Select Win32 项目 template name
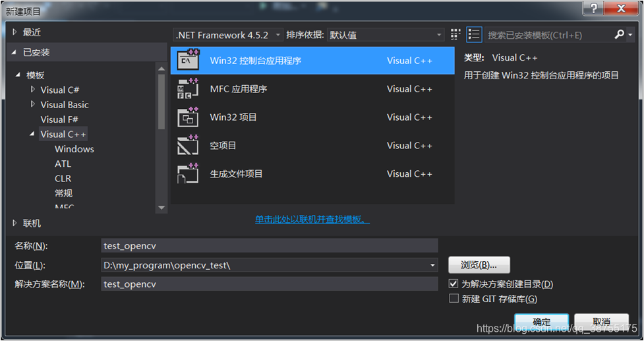The image size is (644, 341). click(x=233, y=117)
